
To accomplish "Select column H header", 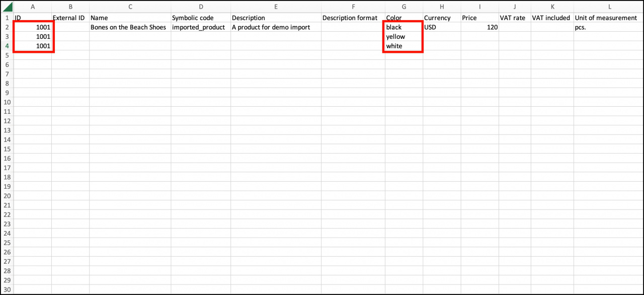I will click(442, 7).
